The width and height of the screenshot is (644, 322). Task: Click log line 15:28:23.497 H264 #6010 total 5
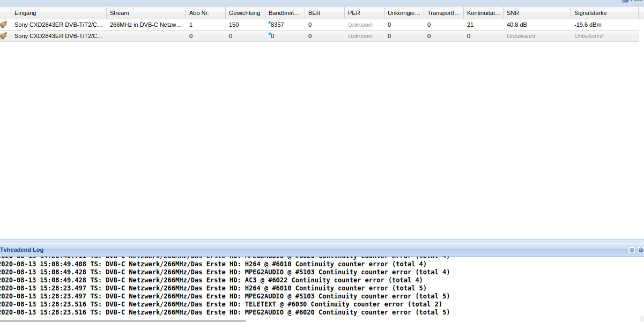coord(213,288)
